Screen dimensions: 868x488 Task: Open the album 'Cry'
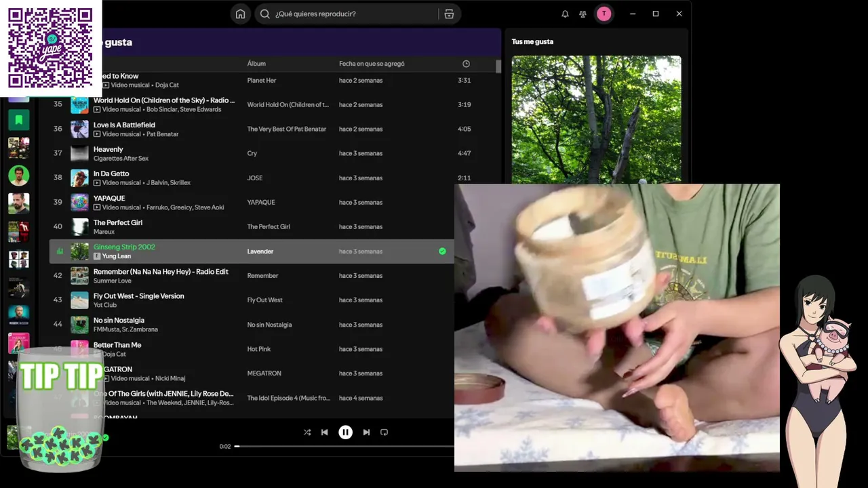tap(252, 154)
